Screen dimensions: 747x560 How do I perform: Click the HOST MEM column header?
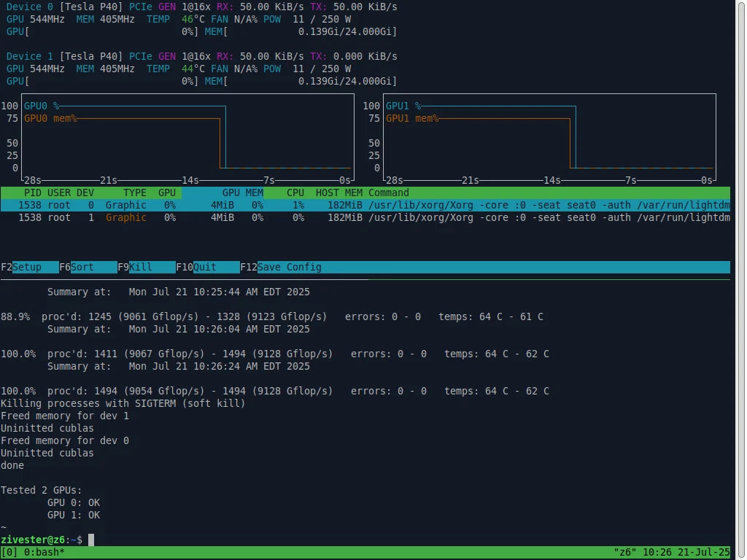pos(338,192)
